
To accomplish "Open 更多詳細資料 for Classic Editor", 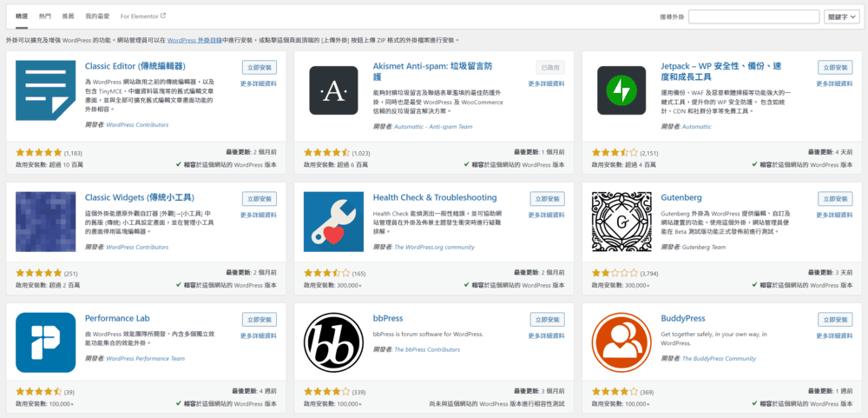I will point(259,83).
